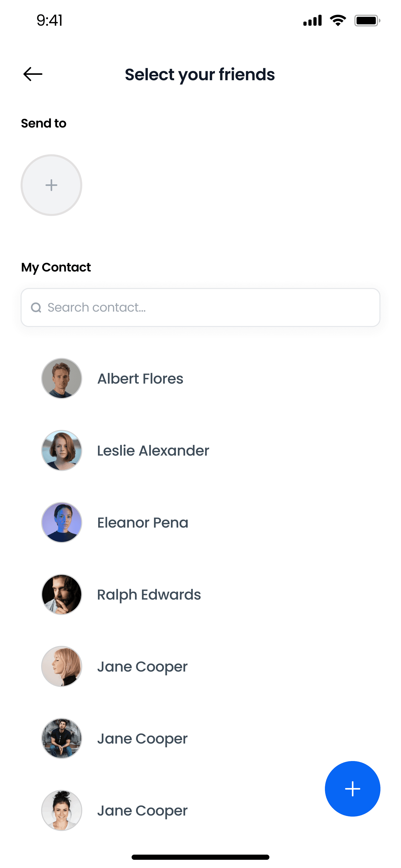
Task: Choose Ralph Edwards from contacts
Action: 149,595
